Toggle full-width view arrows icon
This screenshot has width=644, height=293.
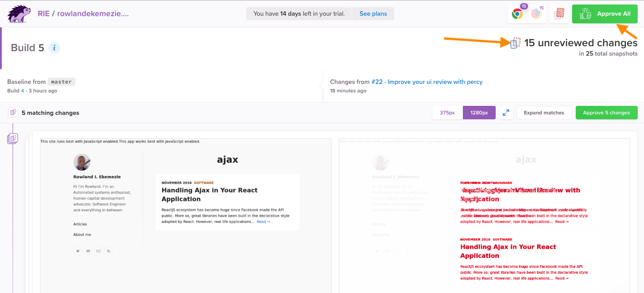pos(506,113)
